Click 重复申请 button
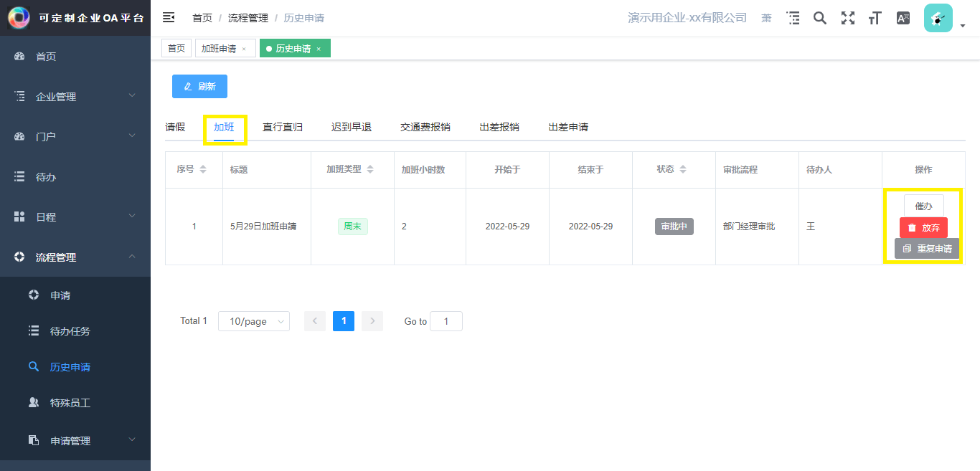The width and height of the screenshot is (980, 471). click(926, 249)
